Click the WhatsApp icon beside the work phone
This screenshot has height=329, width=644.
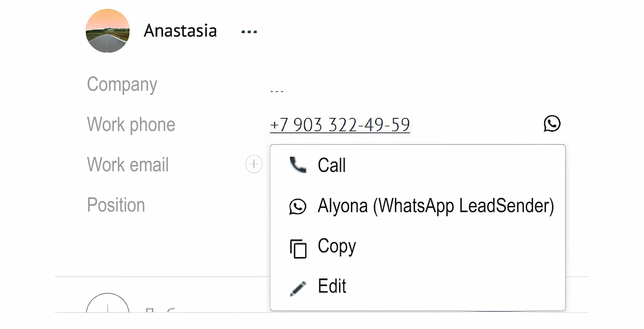click(552, 124)
